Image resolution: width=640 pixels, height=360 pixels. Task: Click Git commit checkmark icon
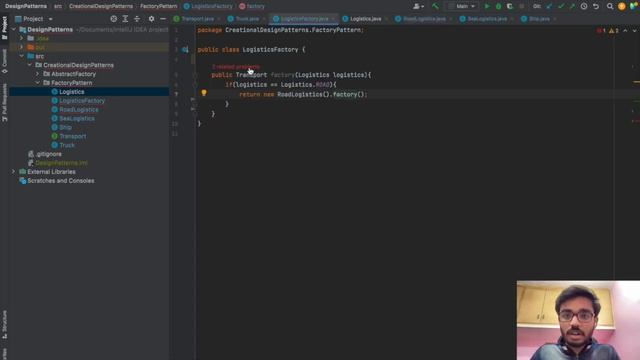click(561, 6)
